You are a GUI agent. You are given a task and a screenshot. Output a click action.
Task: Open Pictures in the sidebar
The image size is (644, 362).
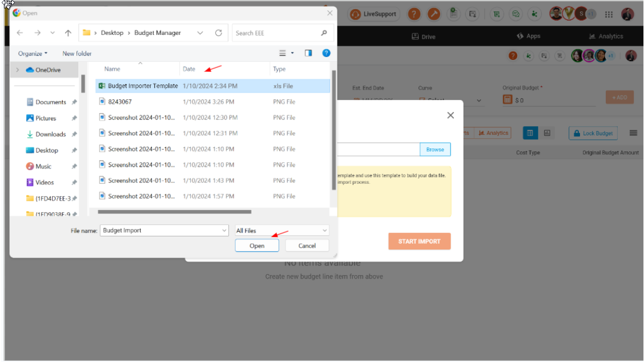tap(41, 118)
